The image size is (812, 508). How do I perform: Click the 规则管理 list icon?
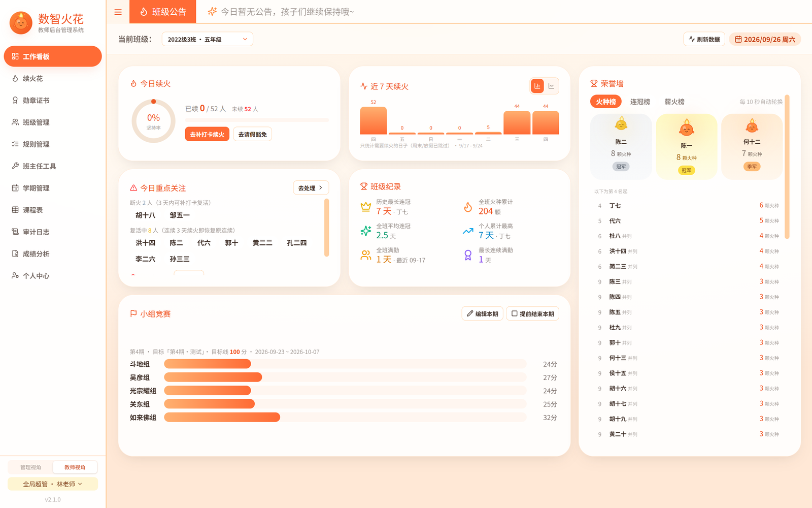[15, 144]
